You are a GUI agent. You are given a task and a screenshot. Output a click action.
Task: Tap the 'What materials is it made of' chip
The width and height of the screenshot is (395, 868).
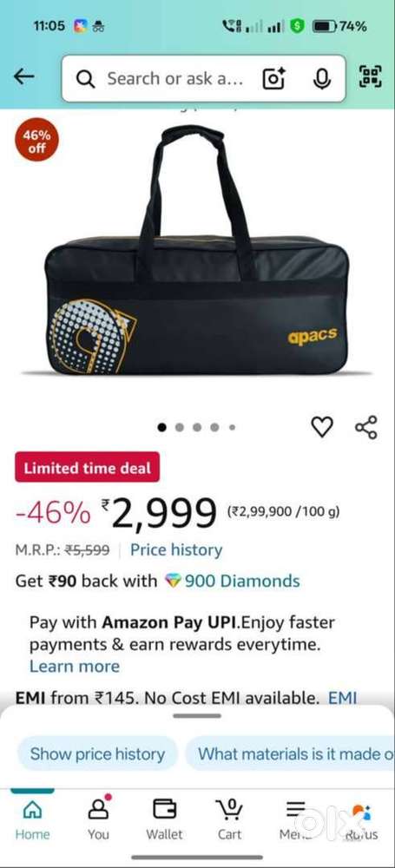pyautogui.click(x=290, y=753)
